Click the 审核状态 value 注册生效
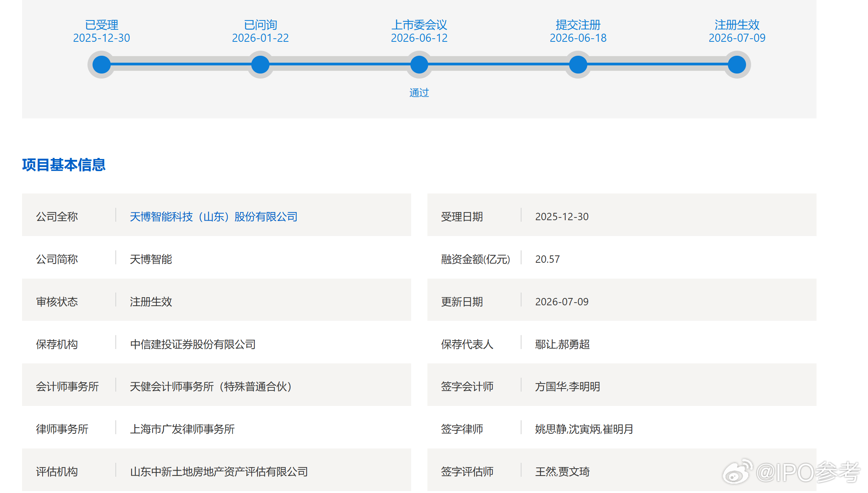This screenshot has height=493, width=868. point(151,302)
